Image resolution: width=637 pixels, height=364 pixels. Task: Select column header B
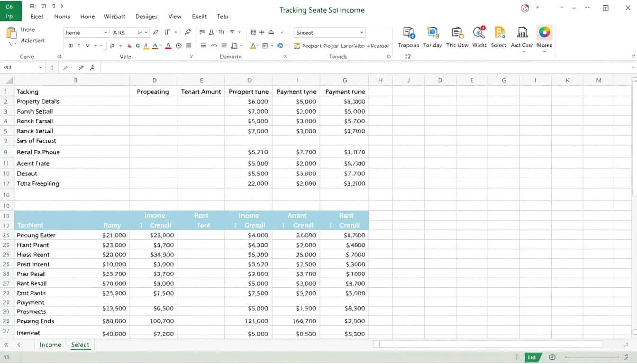tap(76, 81)
